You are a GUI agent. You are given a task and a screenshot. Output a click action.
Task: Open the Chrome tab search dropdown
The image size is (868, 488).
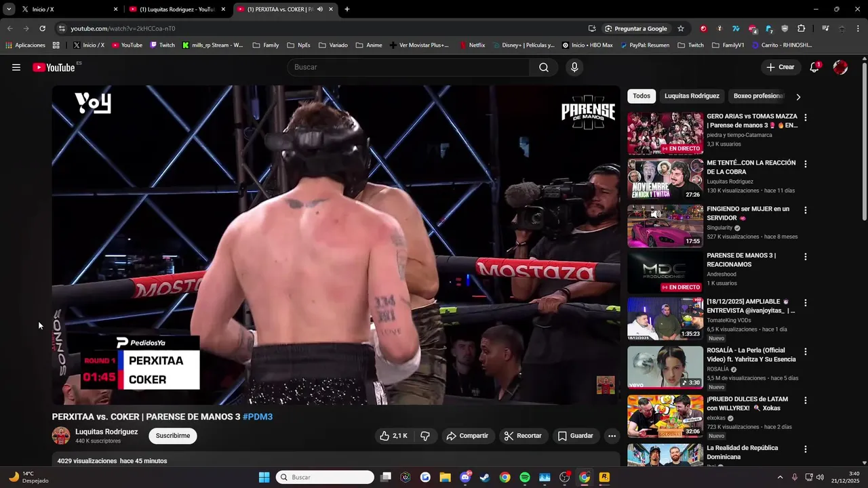coord(9,9)
